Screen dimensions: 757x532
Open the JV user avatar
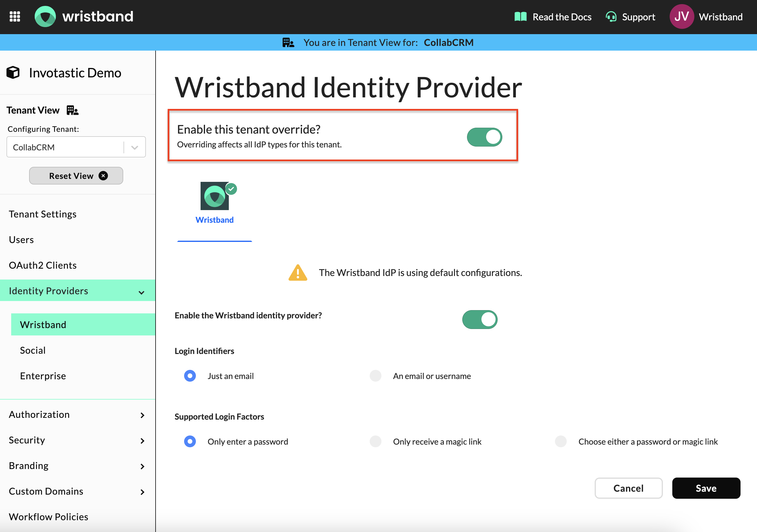coord(681,16)
